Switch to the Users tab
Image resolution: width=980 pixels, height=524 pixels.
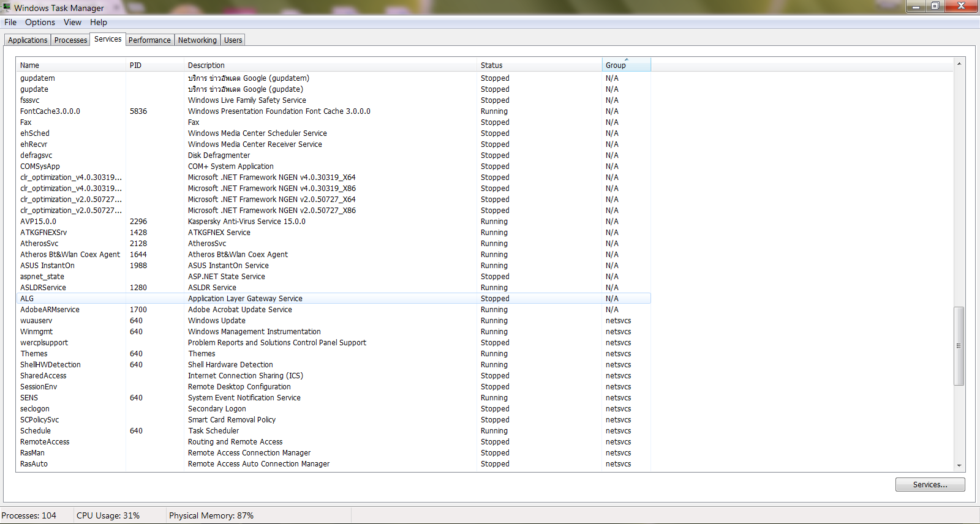click(x=233, y=40)
